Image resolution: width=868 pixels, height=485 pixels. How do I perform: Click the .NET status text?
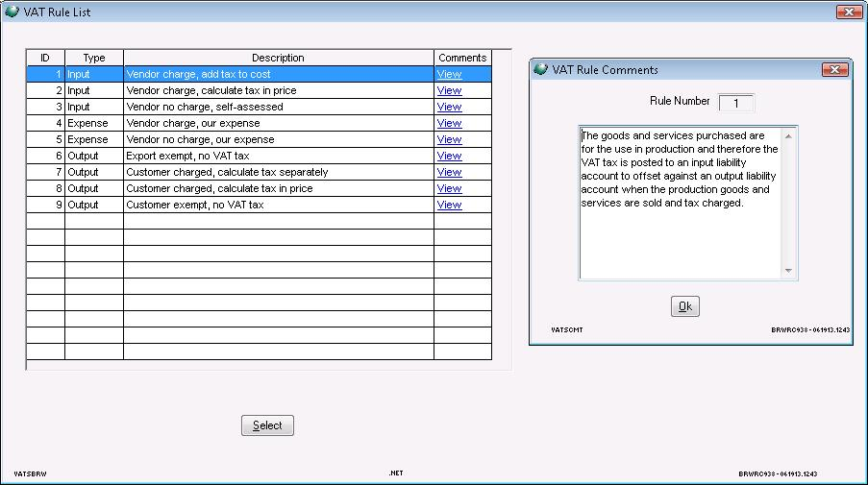coord(396,473)
